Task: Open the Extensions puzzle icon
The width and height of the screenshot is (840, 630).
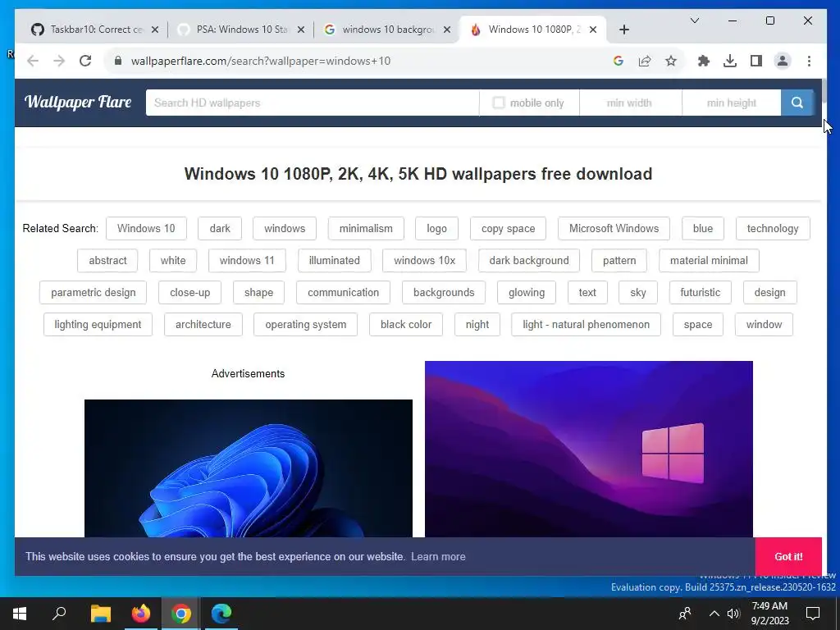Action: [703, 61]
